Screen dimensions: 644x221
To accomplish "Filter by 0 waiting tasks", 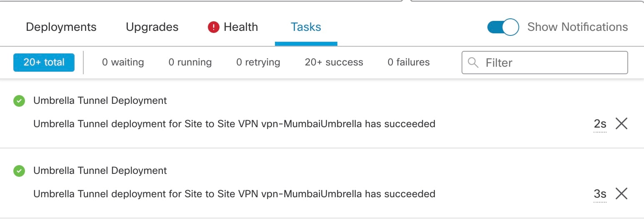I will point(123,63).
